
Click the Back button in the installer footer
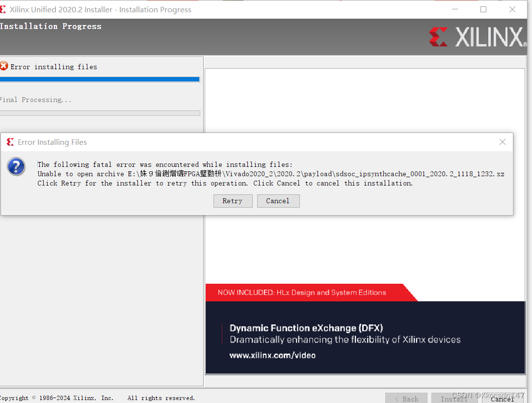[406, 399]
